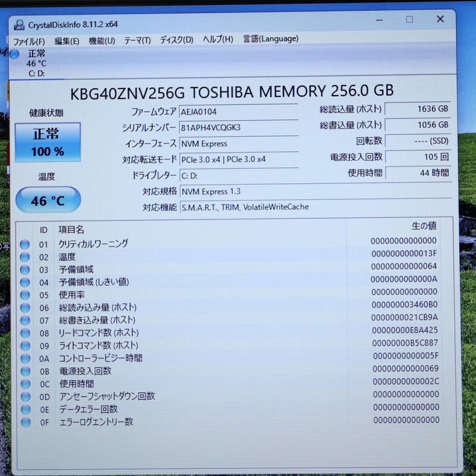The image size is (476, 476).
Task: Click power-on count value 105 回
Action: pyautogui.click(x=418, y=157)
